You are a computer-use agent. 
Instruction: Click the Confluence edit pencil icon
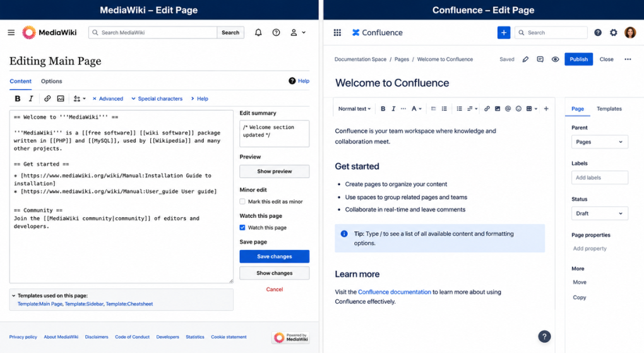[x=525, y=59]
